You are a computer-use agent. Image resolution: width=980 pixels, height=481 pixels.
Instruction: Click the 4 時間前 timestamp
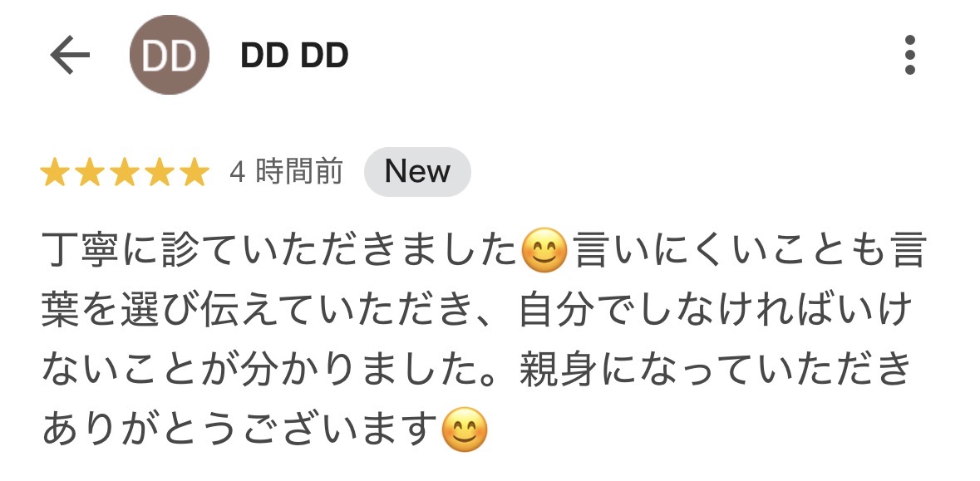287,172
